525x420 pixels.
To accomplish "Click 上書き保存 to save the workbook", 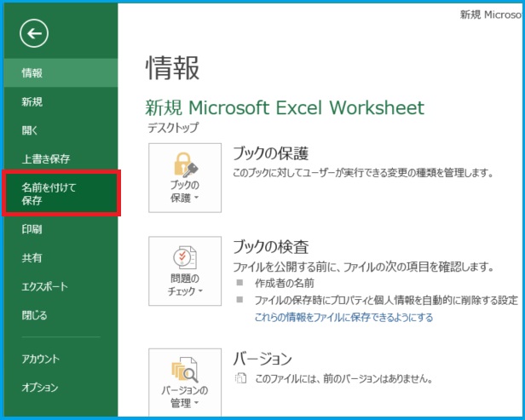I will (x=46, y=158).
